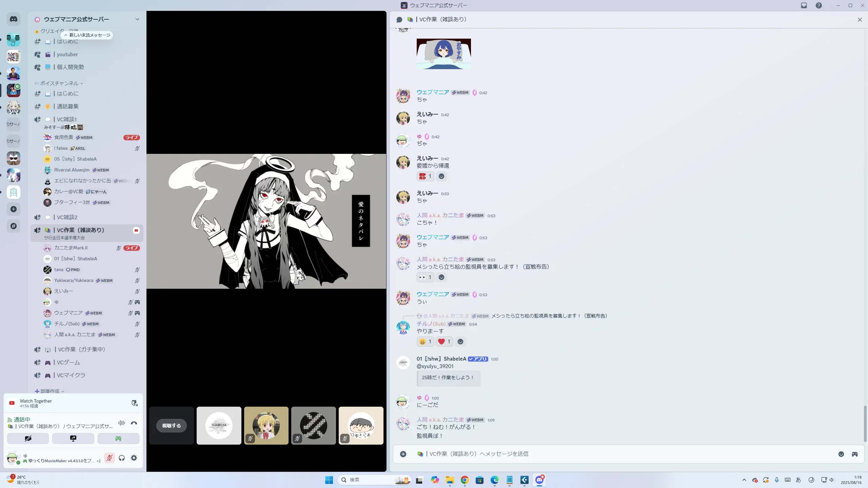
Task: Open user settings gear
Action: click(x=134, y=458)
